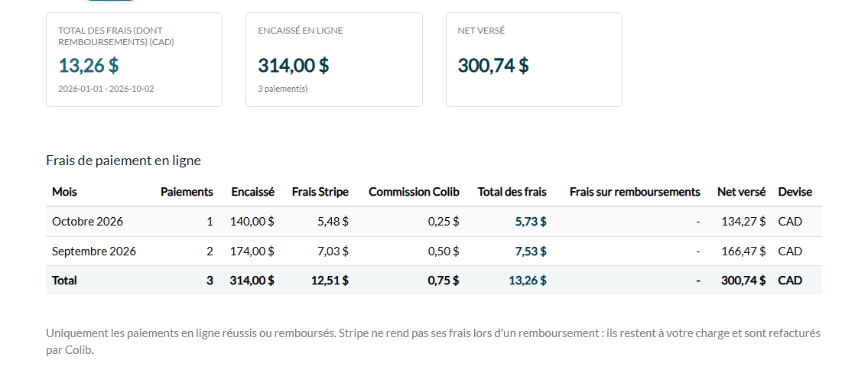Select the 'Octobre 2026' row month cell
This screenshot has width=868, height=370.
pyautogui.click(x=87, y=222)
